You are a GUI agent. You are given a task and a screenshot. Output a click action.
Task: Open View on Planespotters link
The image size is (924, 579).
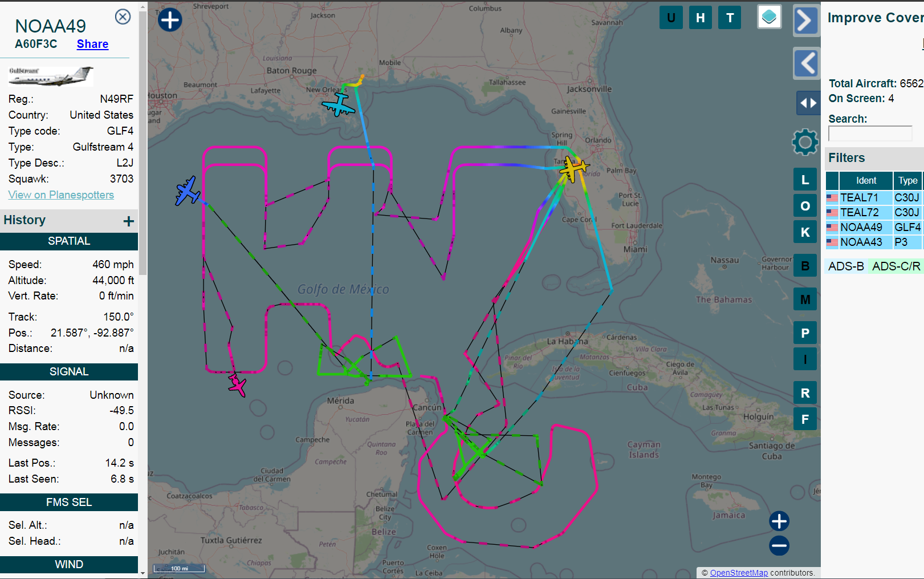point(61,195)
